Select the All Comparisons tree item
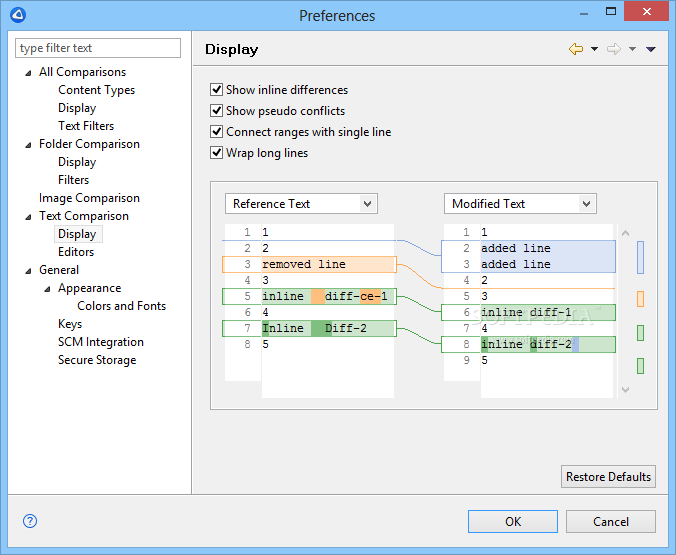Image resolution: width=676 pixels, height=555 pixels. click(x=82, y=72)
